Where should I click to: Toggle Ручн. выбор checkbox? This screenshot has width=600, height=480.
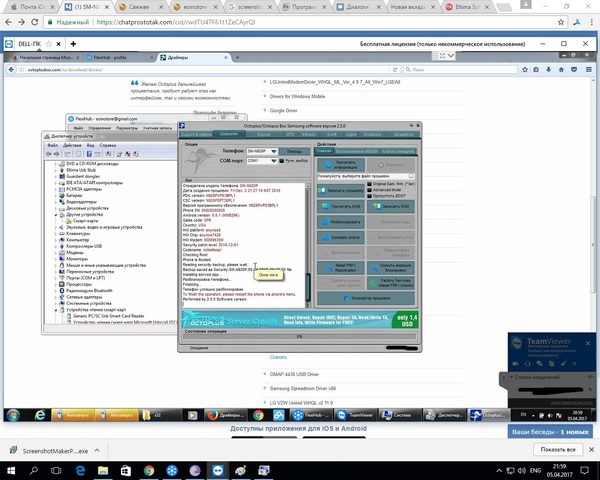(282, 161)
